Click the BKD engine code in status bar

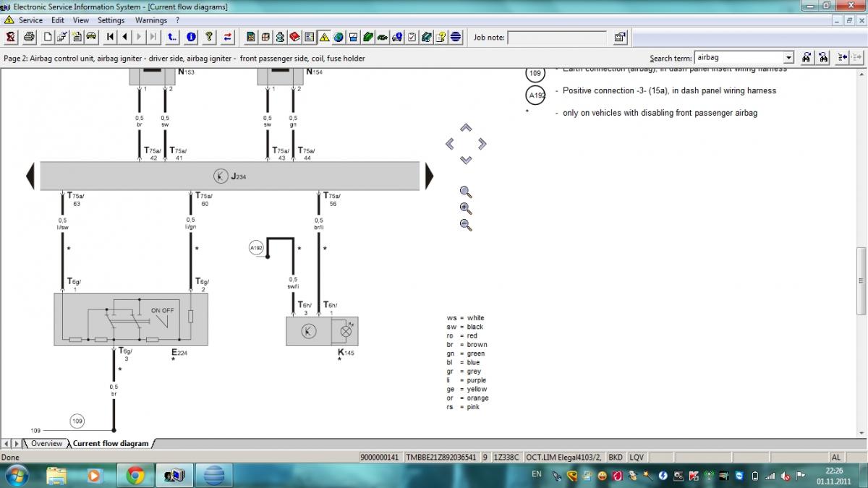(616, 457)
